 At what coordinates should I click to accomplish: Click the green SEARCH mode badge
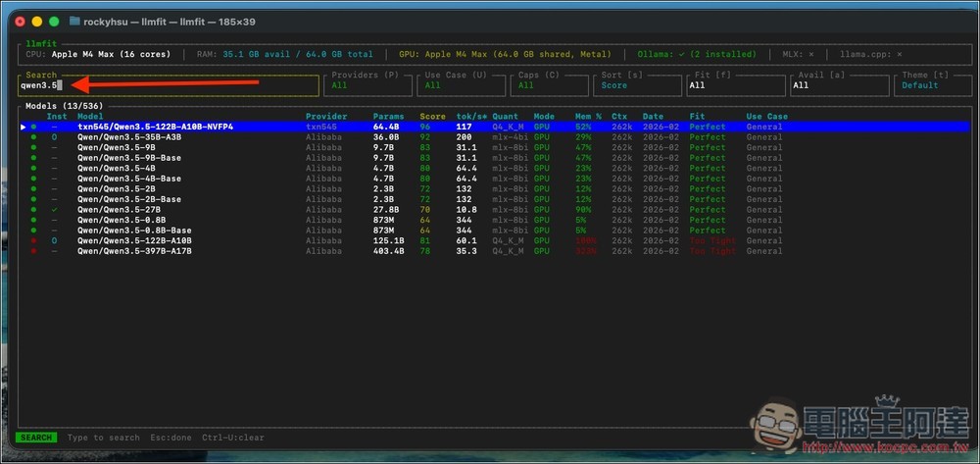[36, 438]
